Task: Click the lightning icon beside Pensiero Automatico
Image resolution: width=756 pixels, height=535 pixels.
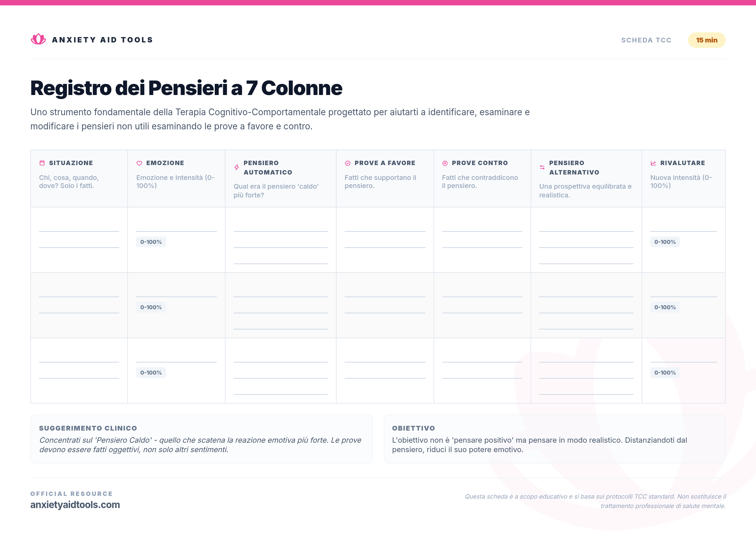Action: (237, 167)
